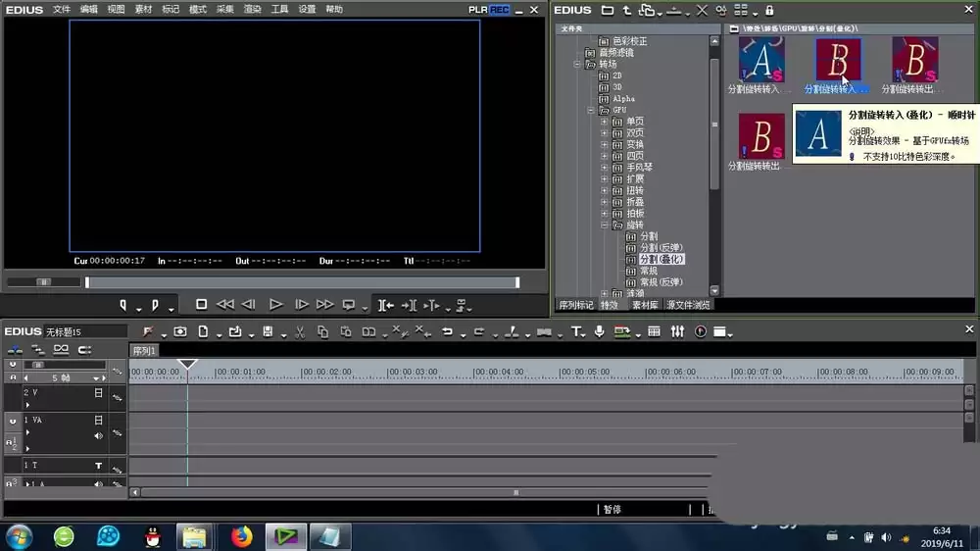Click the undo arrow in timeline toolbar
Image resolution: width=980 pixels, height=551 pixels.
448,331
